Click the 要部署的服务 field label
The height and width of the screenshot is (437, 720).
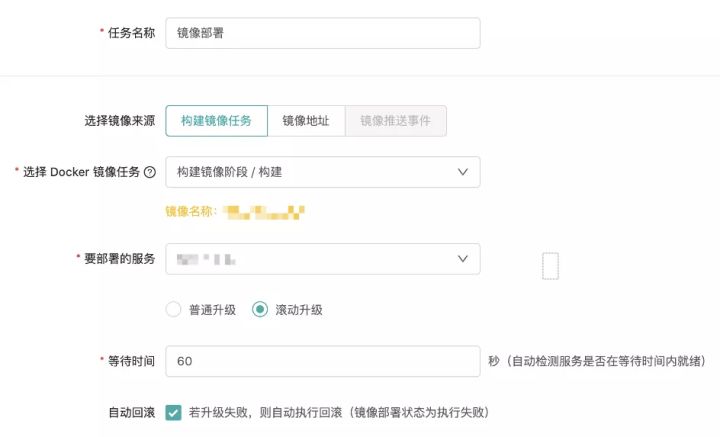tap(119, 259)
